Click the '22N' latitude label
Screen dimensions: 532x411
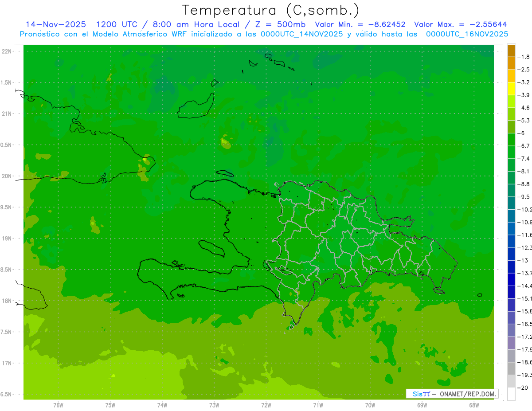(7, 51)
